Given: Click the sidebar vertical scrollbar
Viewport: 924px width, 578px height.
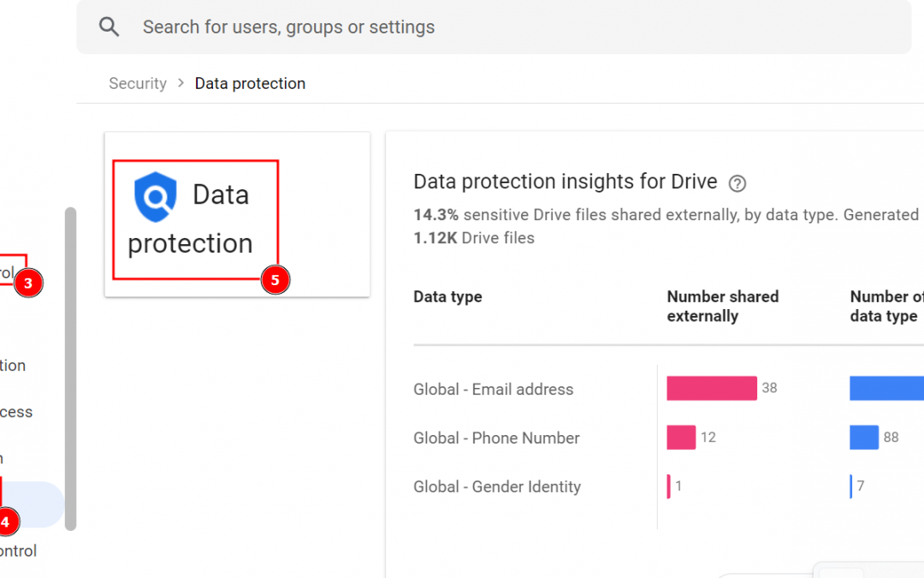Looking at the screenshot, I should [70, 369].
